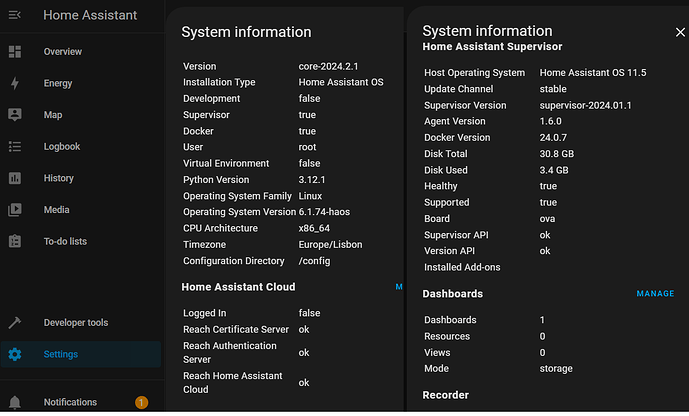Click the Notifications count badge
The width and height of the screenshot is (689, 416).
141,402
